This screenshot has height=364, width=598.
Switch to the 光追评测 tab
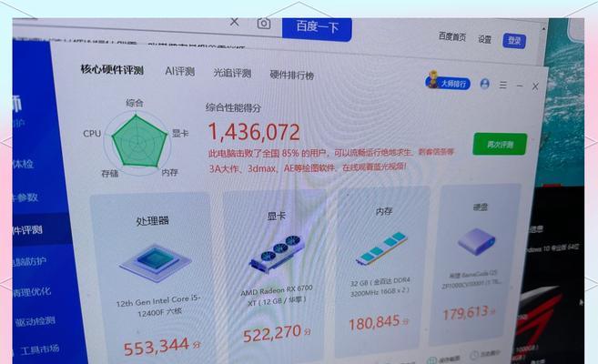[x=232, y=73]
